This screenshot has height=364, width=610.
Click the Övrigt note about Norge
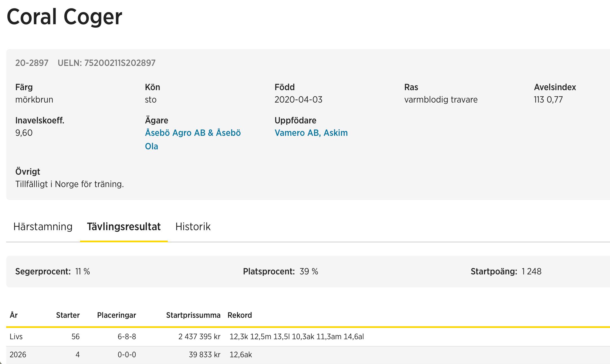click(x=70, y=184)
